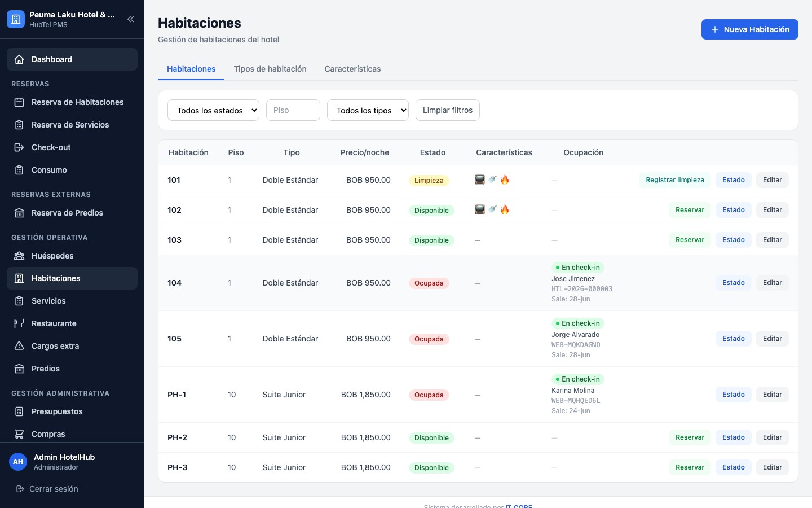
Task: Clear filters with Limpiar filtros
Action: tap(448, 110)
